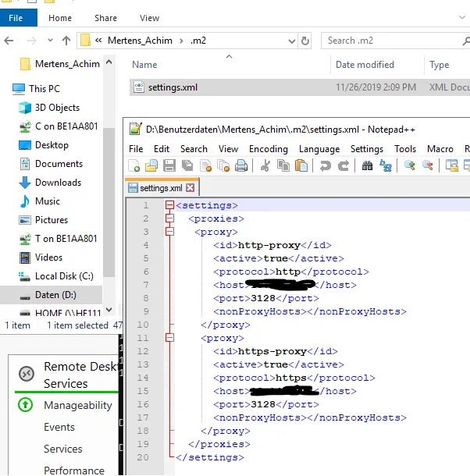Screen dimensions: 470x476
Task: Click Events under Remote Desktop Services
Action: tap(59, 427)
